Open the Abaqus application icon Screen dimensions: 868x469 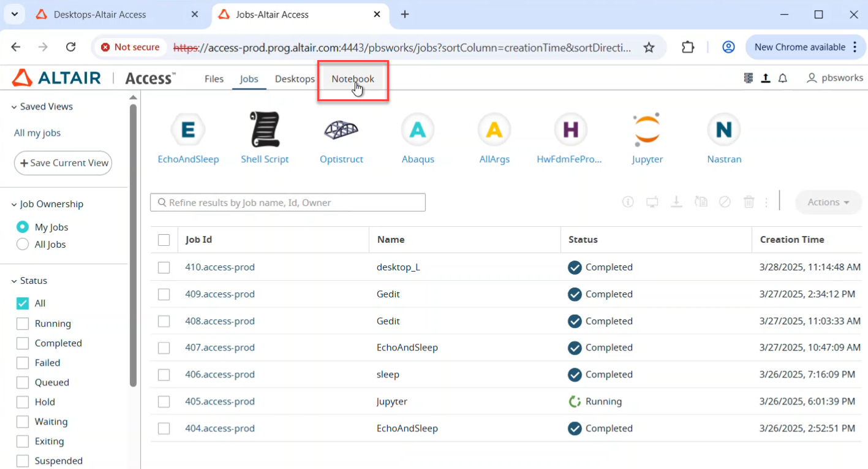pos(418,129)
